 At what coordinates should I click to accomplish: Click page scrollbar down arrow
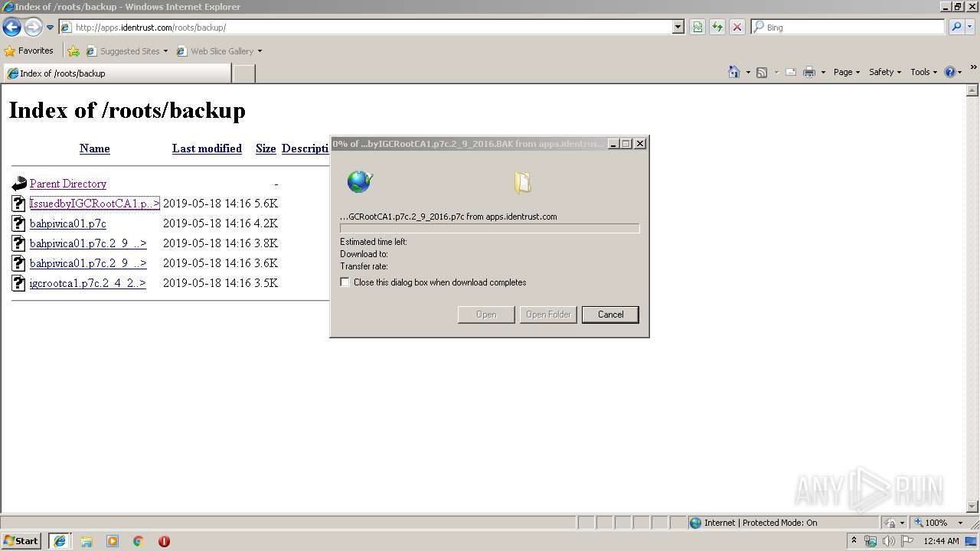tap(973, 507)
